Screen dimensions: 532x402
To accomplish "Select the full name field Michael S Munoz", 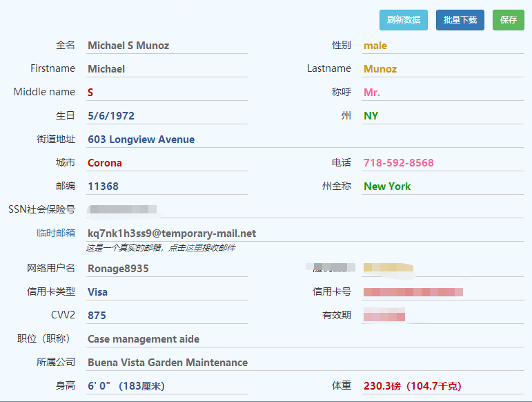I will pyautogui.click(x=167, y=46).
